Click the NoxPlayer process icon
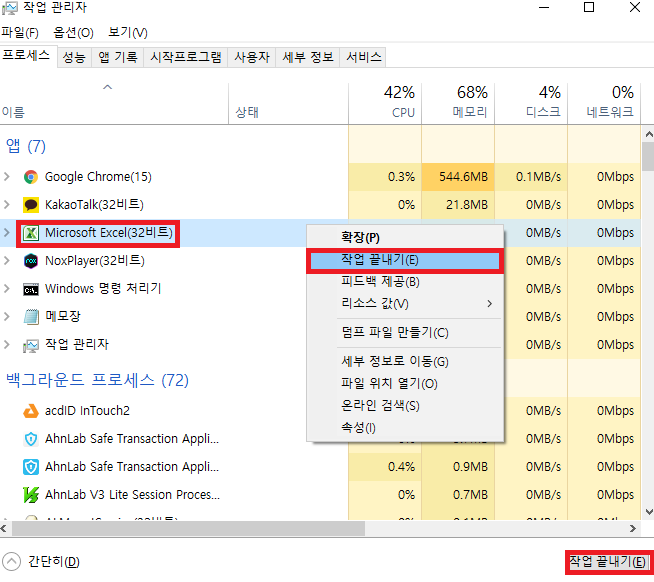The image size is (654, 582). (x=30, y=261)
